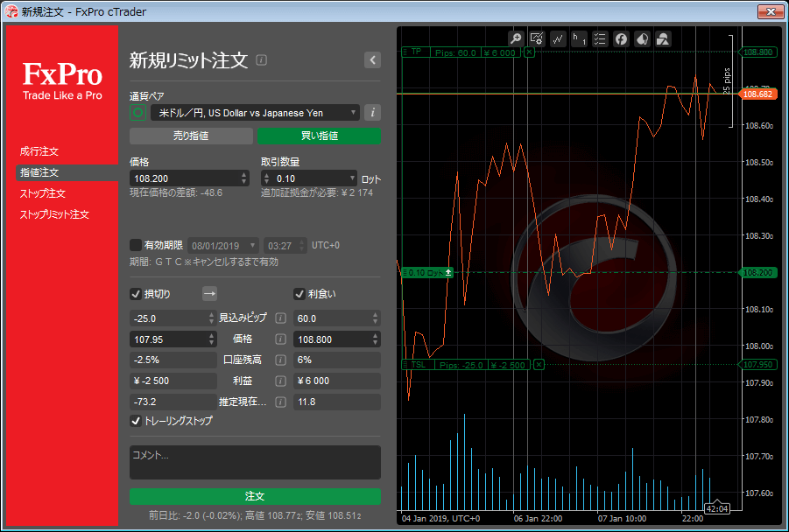Image resolution: width=789 pixels, height=532 pixels.
Task: Click the 価格 108.200 stepper arrows
Action: pyautogui.click(x=244, y=178)
